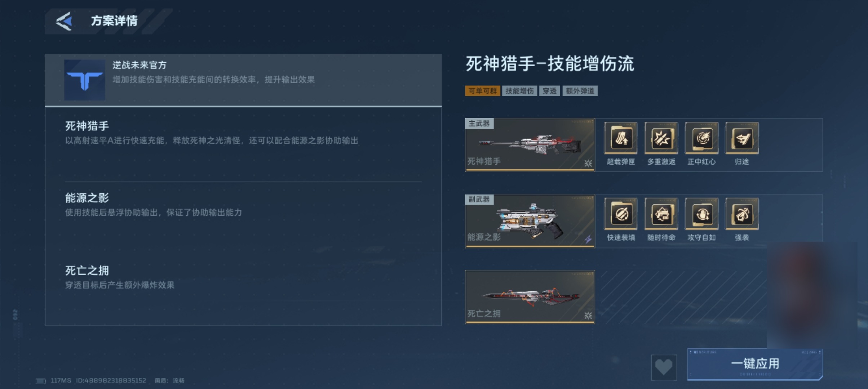Click the 额外弹道 tag
This screenshot has height=389, width=868.
580,91
